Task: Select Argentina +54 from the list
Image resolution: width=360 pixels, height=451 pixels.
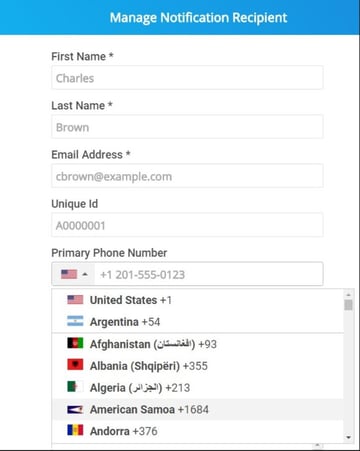Action: pos(198,321)
